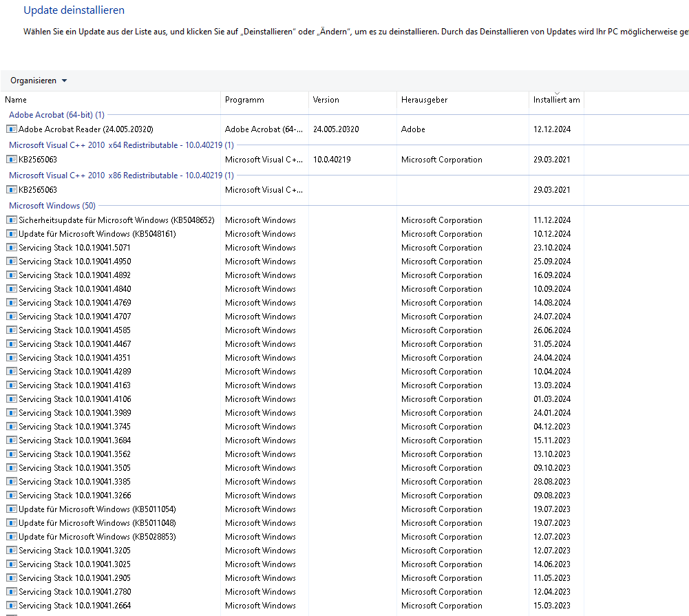Click version cell 24.005.20320

[x=336, y=129]
